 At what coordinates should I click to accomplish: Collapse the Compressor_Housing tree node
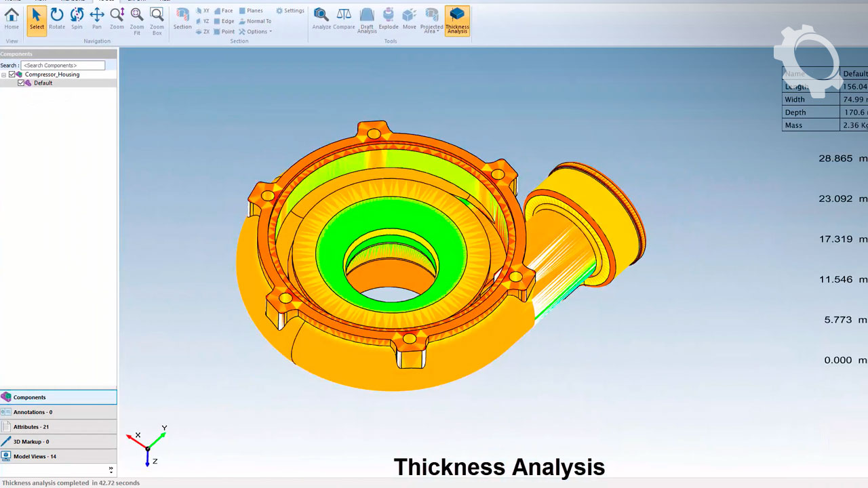[x=4, y=75]
